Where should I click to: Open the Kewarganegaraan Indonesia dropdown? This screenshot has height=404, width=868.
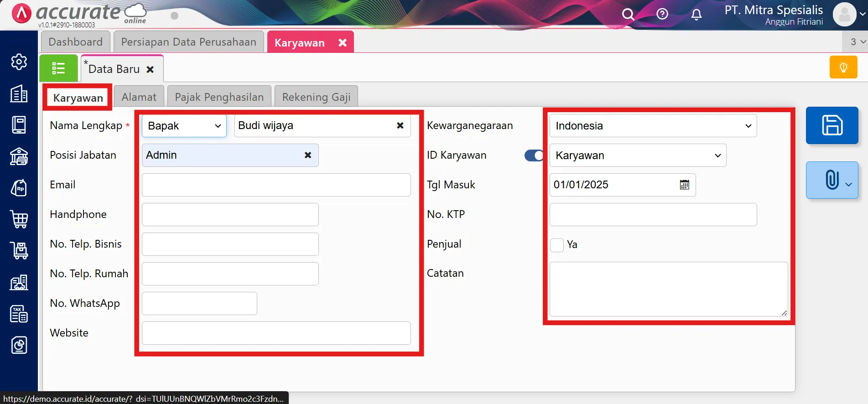pos(653,126)
